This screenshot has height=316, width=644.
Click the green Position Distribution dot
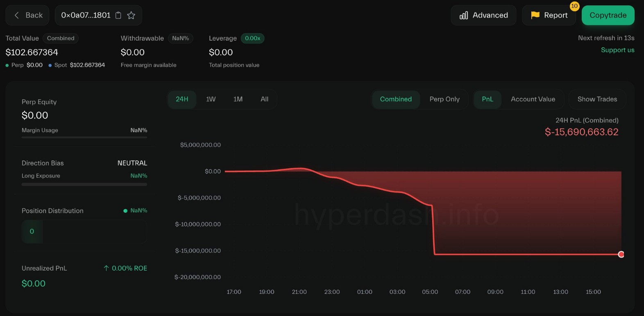click(125, 211)
